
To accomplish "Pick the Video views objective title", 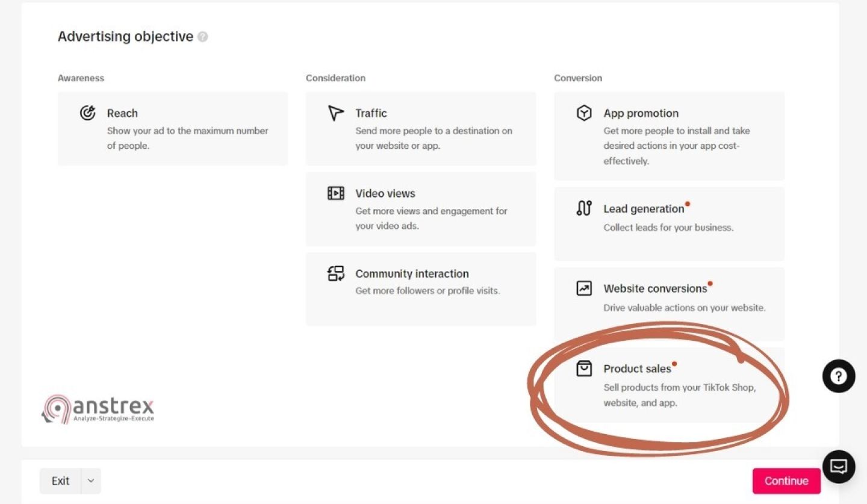I will [385, 193].
